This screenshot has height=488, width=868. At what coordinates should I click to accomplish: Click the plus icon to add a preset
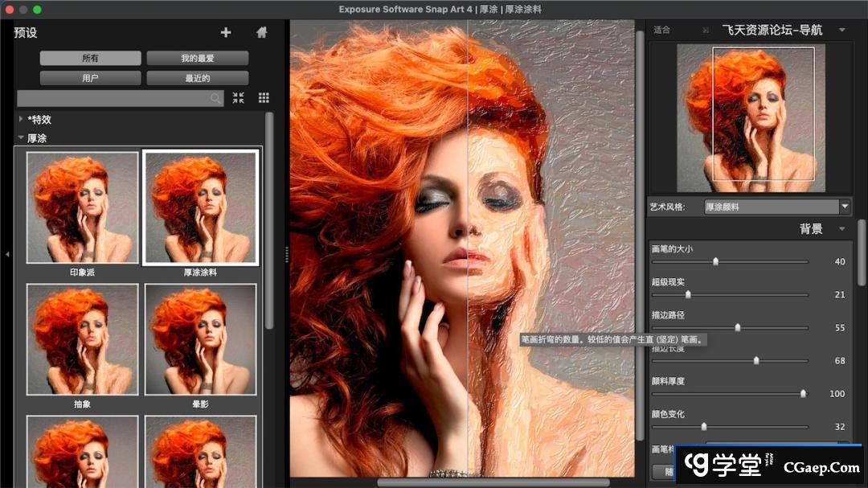[x=226, y=32]
